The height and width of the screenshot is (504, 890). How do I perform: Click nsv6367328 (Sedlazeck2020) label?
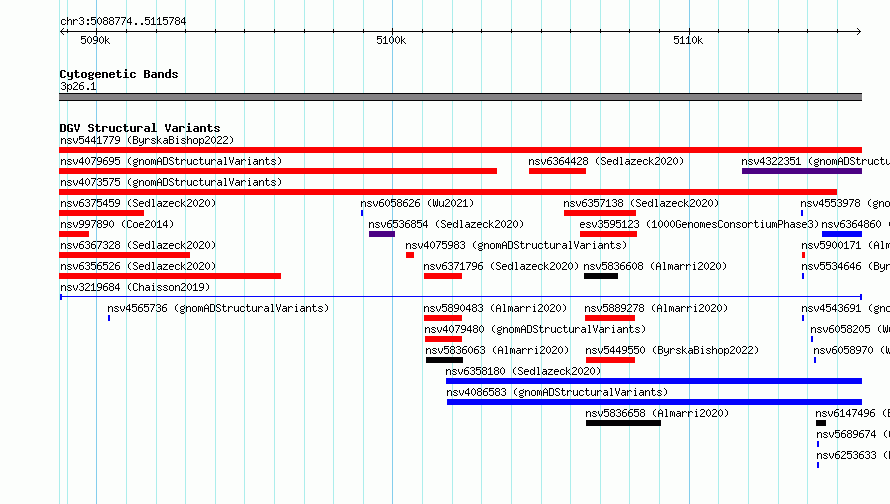tap(138, 245)
